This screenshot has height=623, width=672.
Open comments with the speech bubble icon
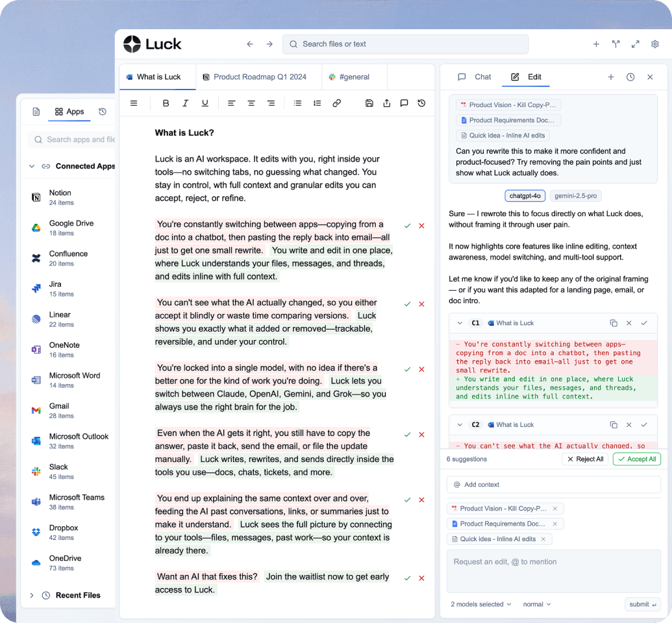[x=404, y=103]
